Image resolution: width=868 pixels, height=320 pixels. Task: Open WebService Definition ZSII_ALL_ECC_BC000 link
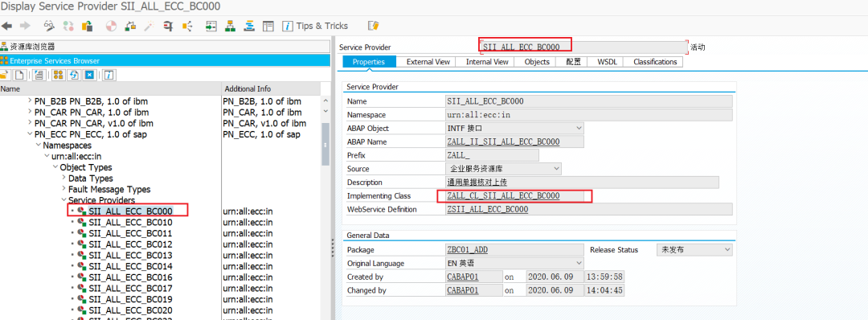point(487,210)
